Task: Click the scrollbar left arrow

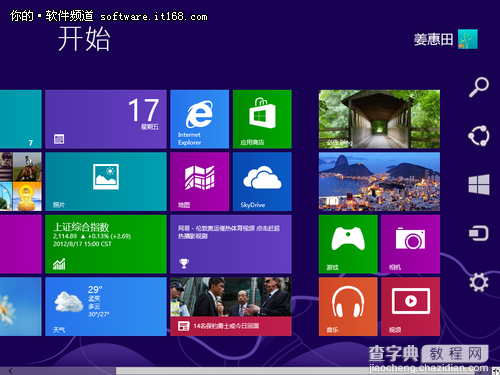Action: coord(11,371)
